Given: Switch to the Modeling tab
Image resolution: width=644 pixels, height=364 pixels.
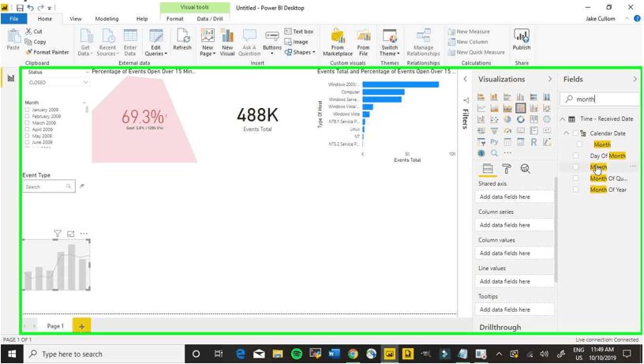Looking at the screenshot, I should click(x=107, y=18).
